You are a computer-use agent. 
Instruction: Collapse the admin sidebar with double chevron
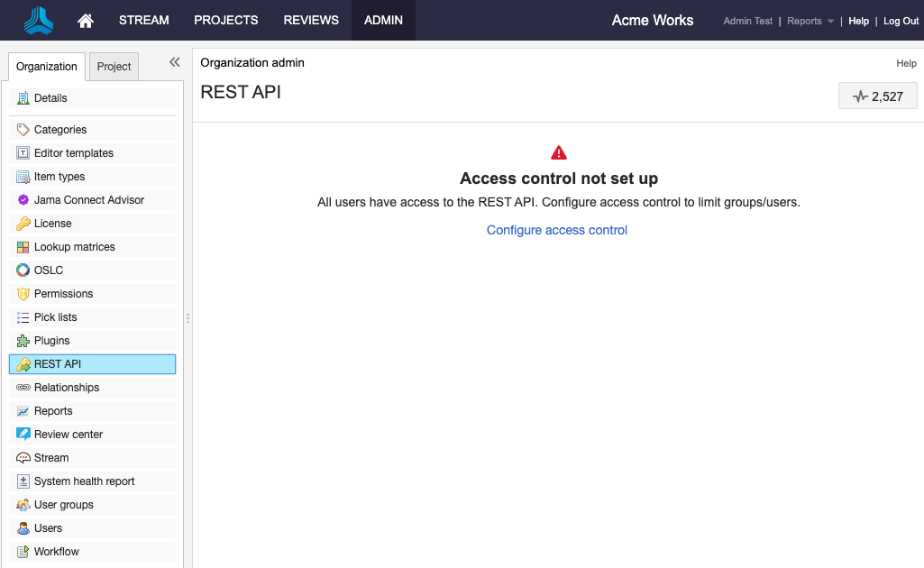pos(174,62)
